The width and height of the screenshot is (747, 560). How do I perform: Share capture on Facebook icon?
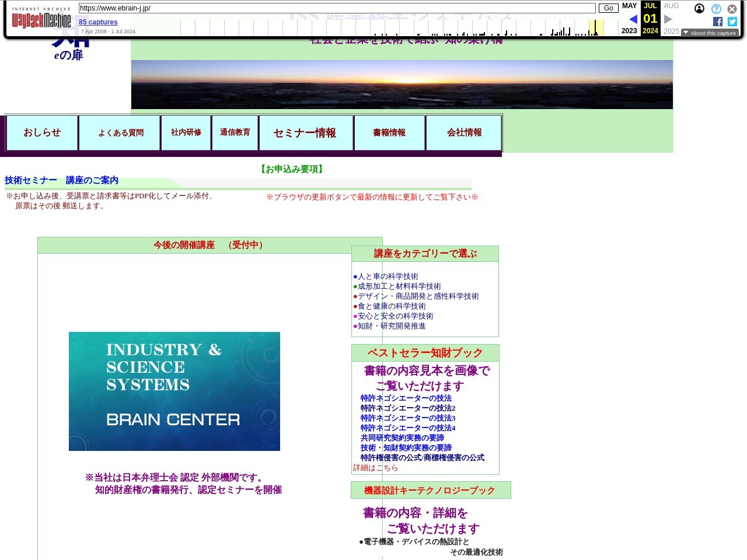(x=718, y=22)
